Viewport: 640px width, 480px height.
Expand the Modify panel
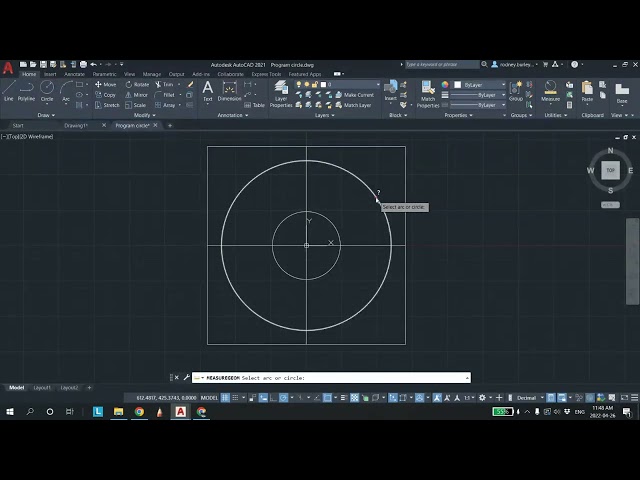(x=144, y=116)
